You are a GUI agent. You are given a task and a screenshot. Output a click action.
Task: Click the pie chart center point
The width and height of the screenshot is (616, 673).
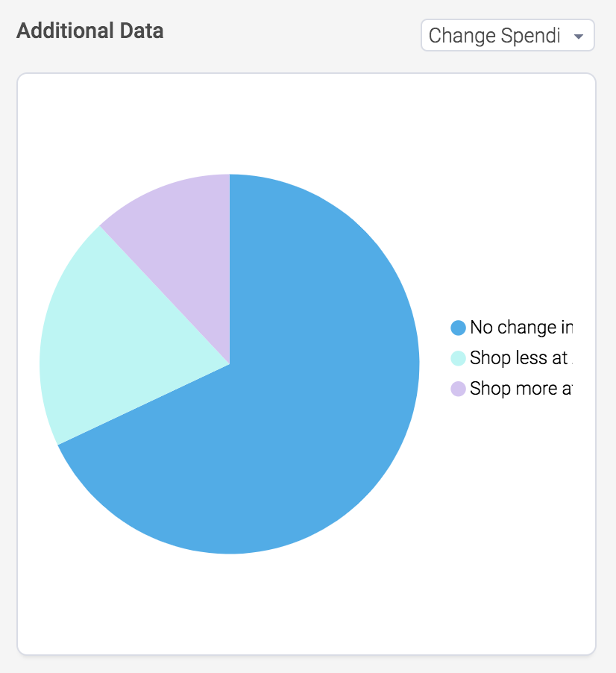(x=230, y=364)
